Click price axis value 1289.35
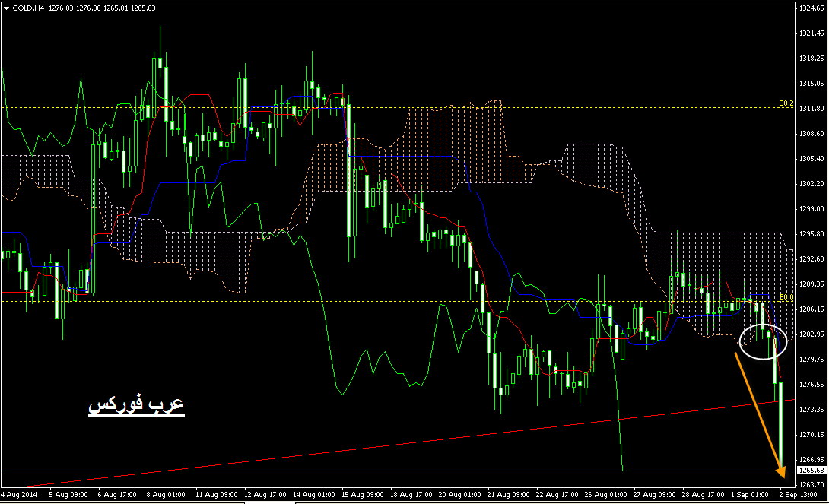 pyautogui.click(x=812, y=284)
